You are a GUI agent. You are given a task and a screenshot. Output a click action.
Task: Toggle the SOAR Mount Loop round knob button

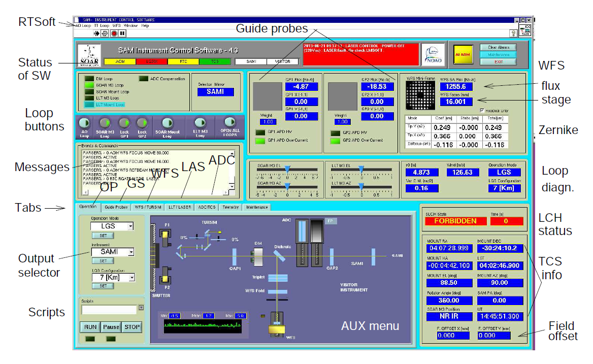pyautogui.click(x=167, y=123)
